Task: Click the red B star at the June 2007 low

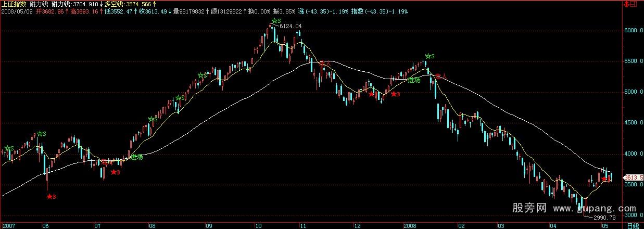Action: [x=49, y=196]
